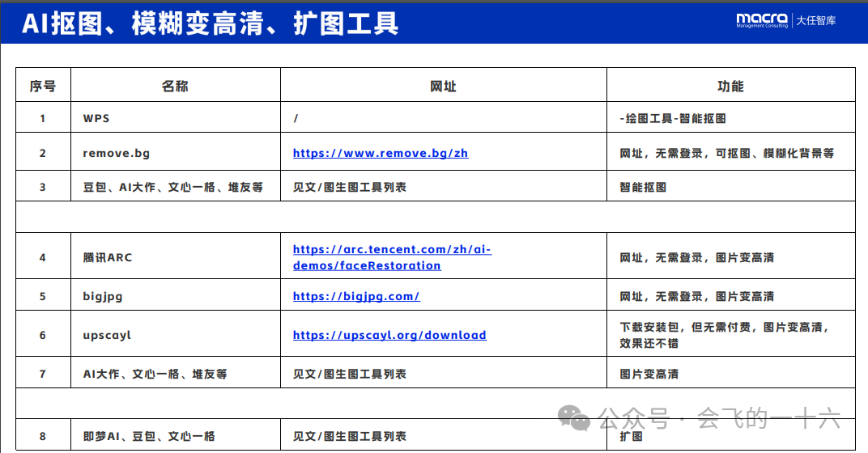Open the remove.bg website link
This screenshot has height=453, width=868.
pos(381,153)
